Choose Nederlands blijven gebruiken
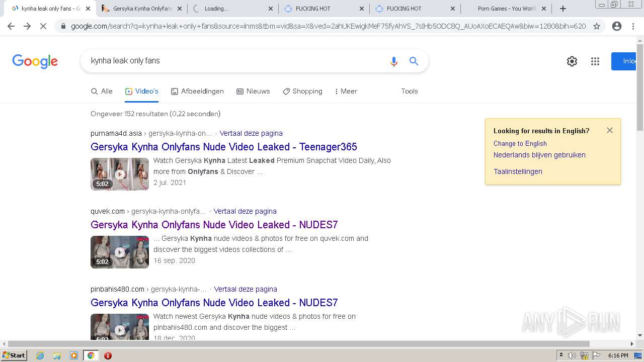The image size is (644, 362). point(539,155)
